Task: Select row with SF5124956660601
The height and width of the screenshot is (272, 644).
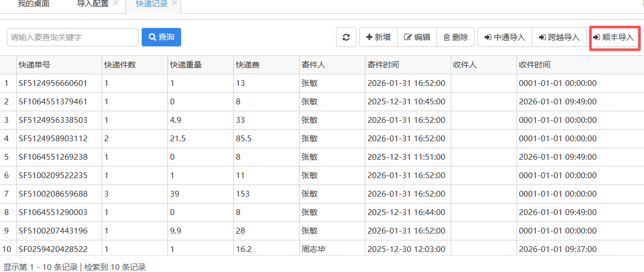Action: pos(322,83)
